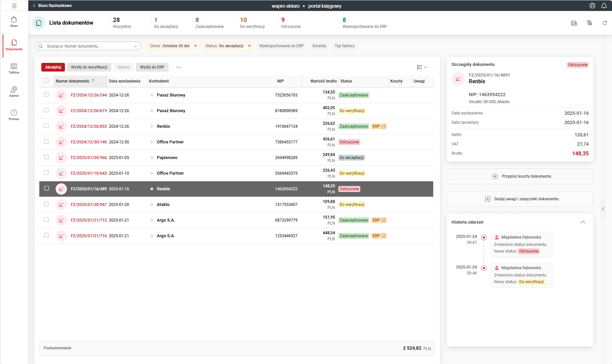This screenshot has height=364, width=612.
Task: Click the Lista dokumentów document icon
Action: (x=39, y=23)
